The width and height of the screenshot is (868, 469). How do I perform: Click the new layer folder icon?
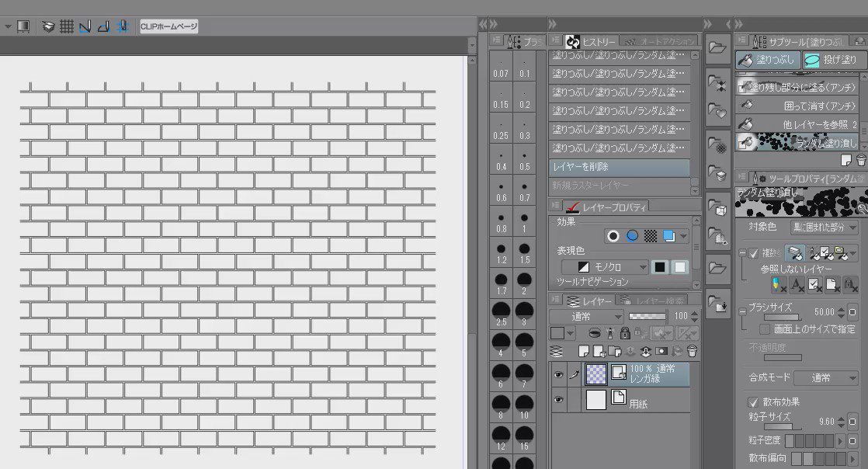615,351
